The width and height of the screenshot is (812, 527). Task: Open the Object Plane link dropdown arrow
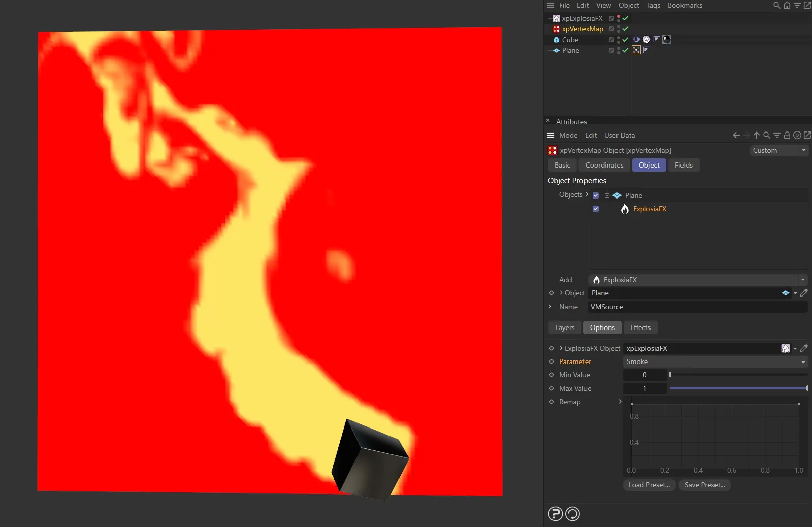795,293
